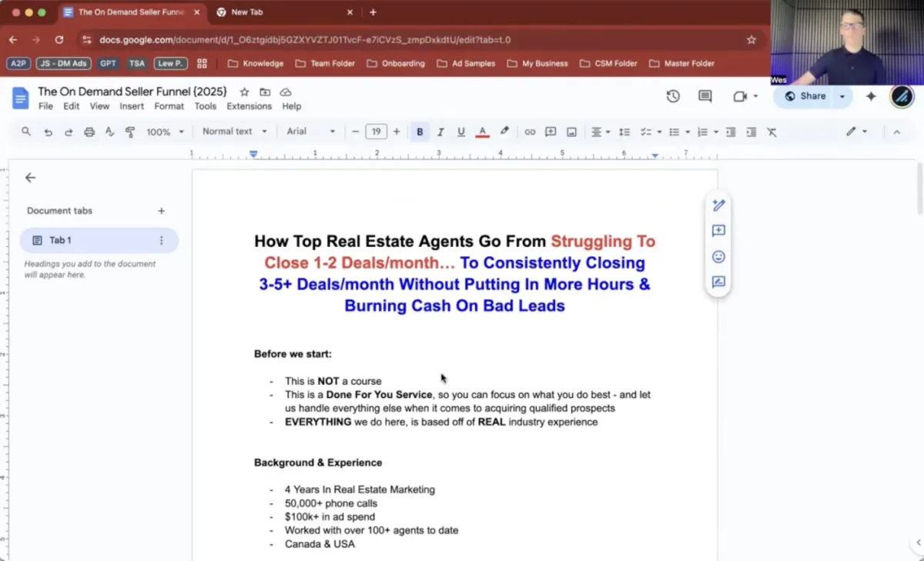The image size is (924, 561).
Task: Add a new document tab
Action: pos(162,211)
